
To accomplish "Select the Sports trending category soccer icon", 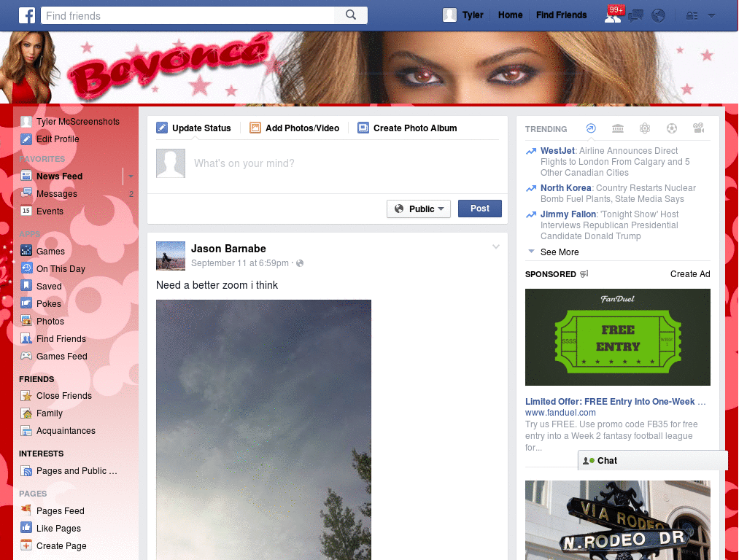I will tap(671, 128).
